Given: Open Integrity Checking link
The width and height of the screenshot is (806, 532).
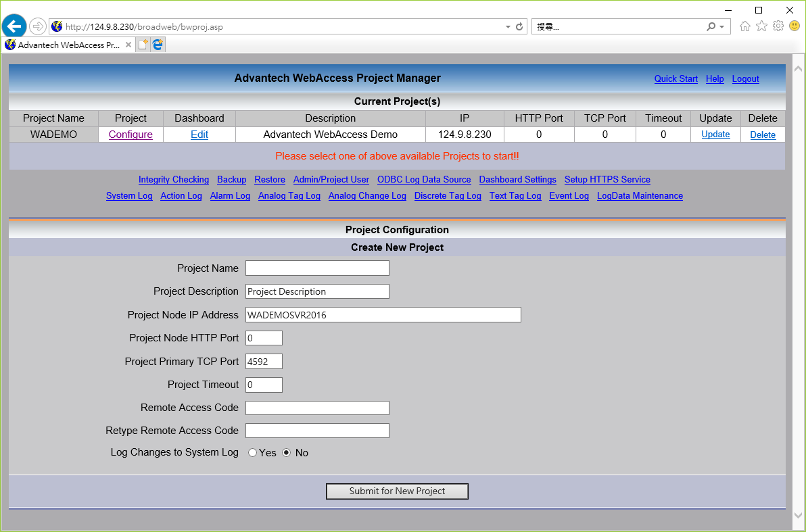Looking at the screenshot, I should tap(174, 179).
